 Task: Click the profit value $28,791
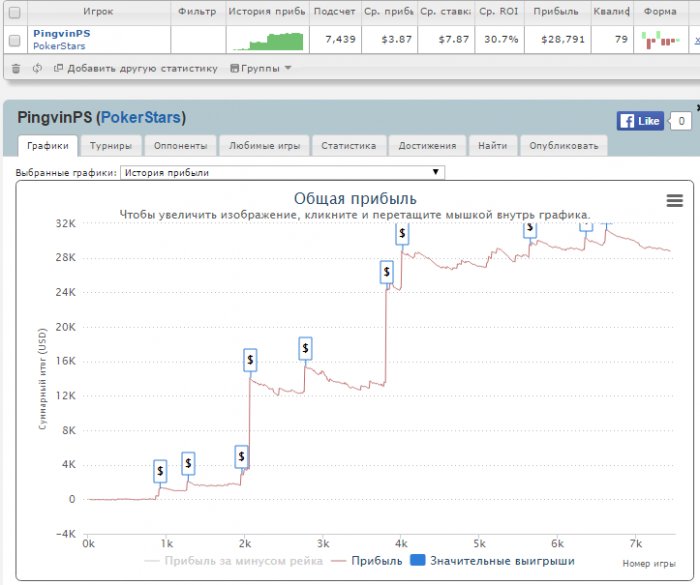[562, 39]
